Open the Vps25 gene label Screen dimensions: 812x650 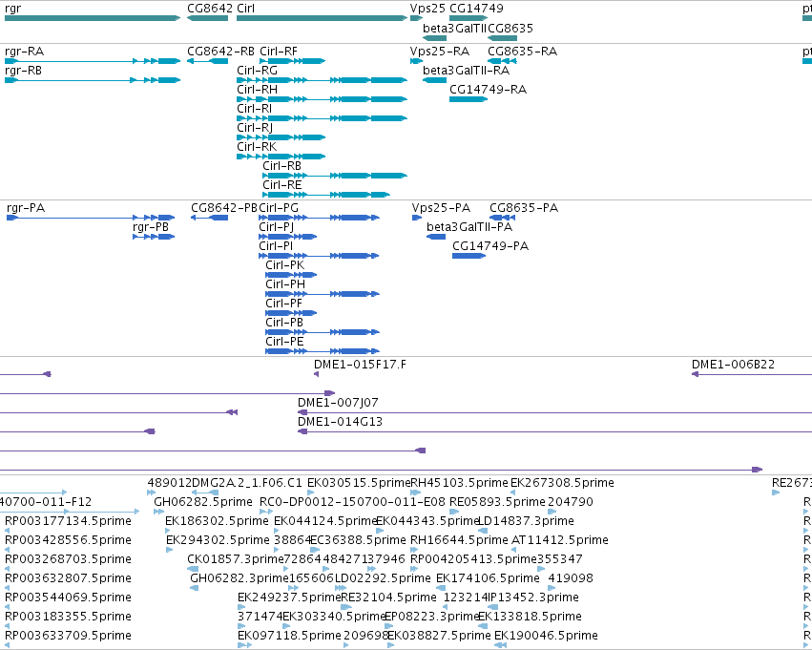point(427,9)
